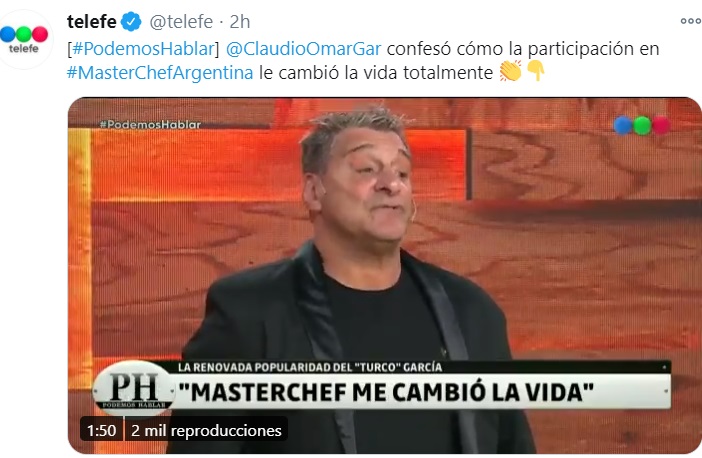Click the #PodemosHablar watermark in video
Image resolution: width=702 pixels, height=458 pixels.
point(150,124)
